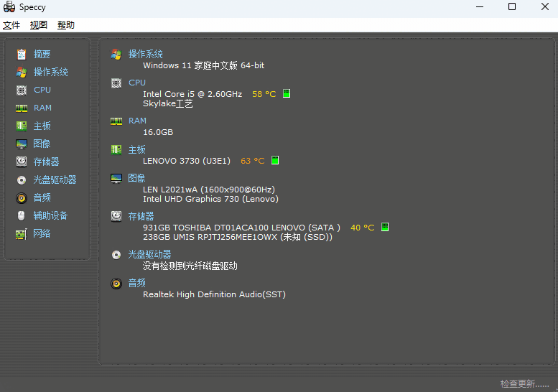The image size is (558, 392).
Task: Open 光盘驱动器 section from sidebar
Action: [55, 179]
